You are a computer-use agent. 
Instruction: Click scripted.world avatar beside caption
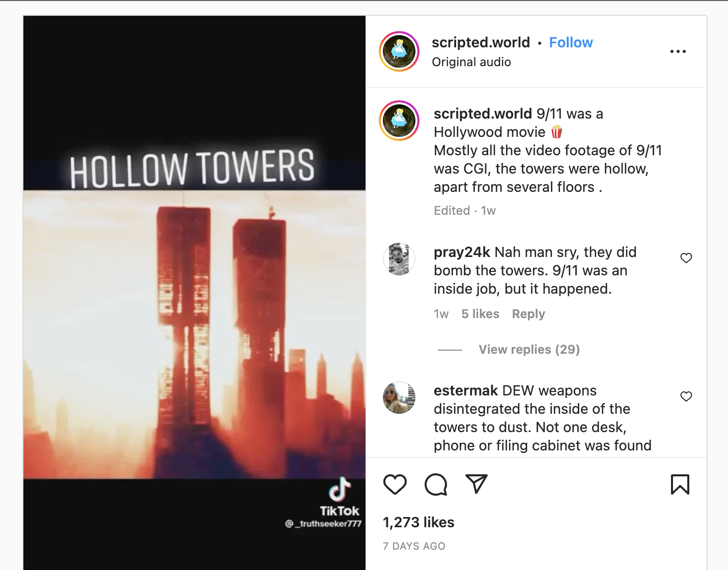click(399, 121)
